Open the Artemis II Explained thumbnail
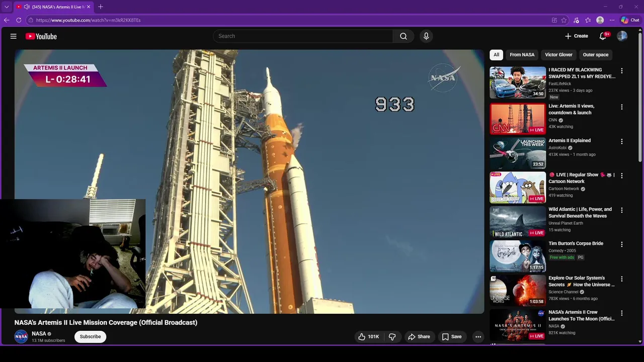Viewport: 644px width, 362px height. 518,153
